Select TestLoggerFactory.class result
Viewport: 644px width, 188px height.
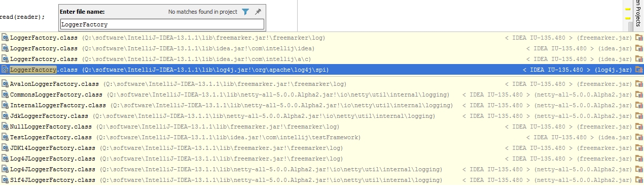(322, 137)
